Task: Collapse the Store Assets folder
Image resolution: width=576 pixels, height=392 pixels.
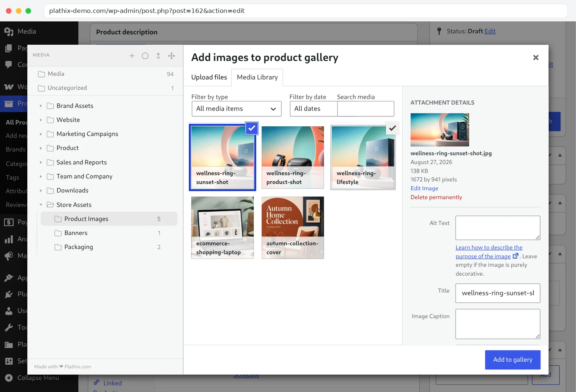Action: [x=41, y=205]
